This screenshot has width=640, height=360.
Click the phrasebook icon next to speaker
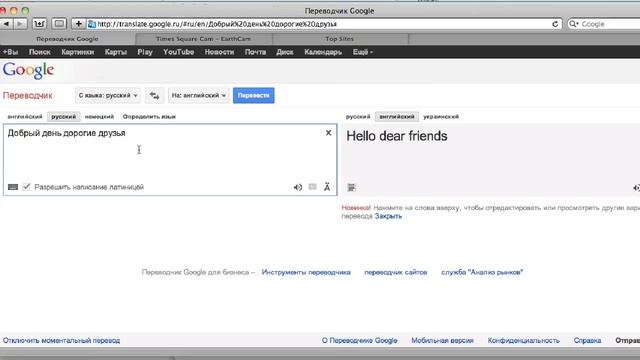[312, 187]
